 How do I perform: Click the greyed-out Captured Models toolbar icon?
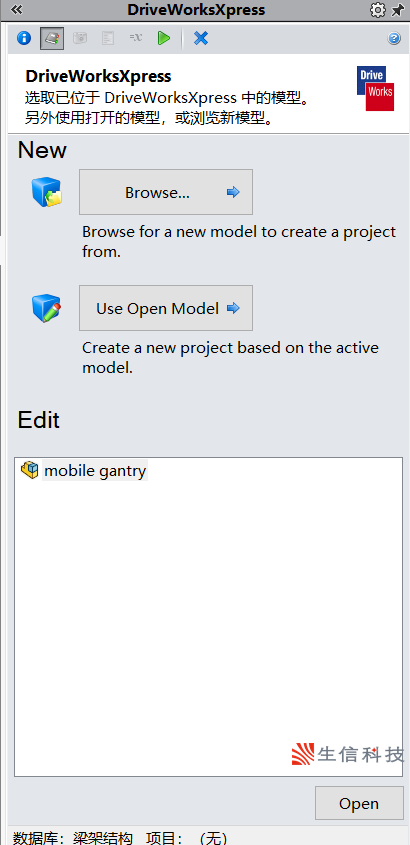tap(80, 38)
